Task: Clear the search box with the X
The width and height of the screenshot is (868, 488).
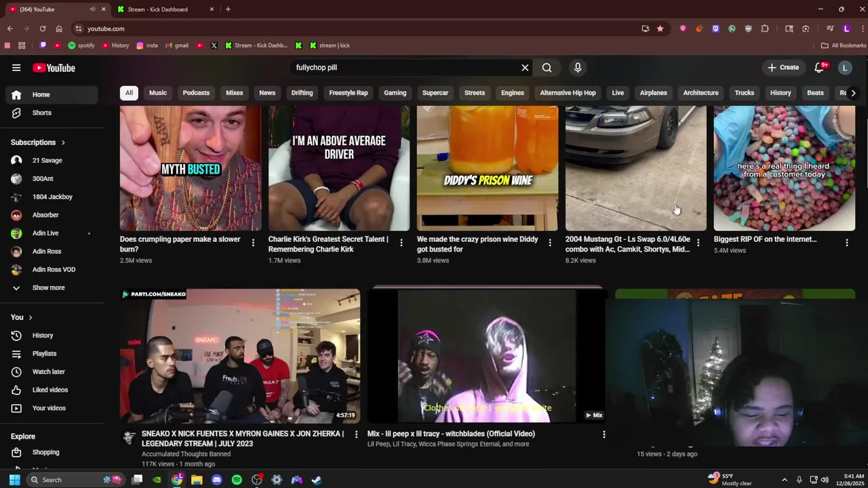Action: click(525, 68)
